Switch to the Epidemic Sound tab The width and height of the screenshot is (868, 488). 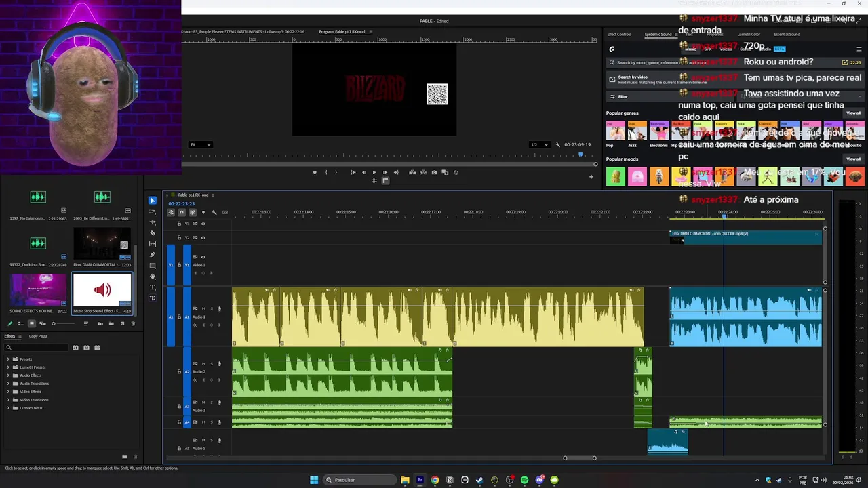(658, 34)
